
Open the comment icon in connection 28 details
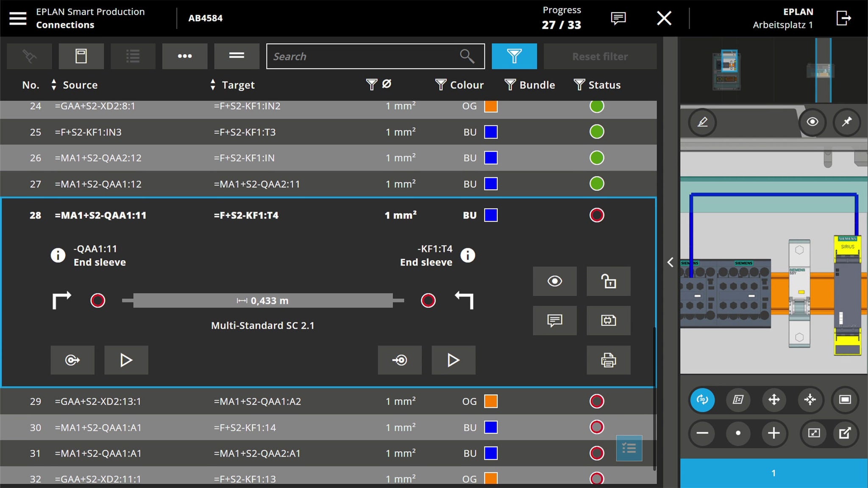click(x=555, y=321)
